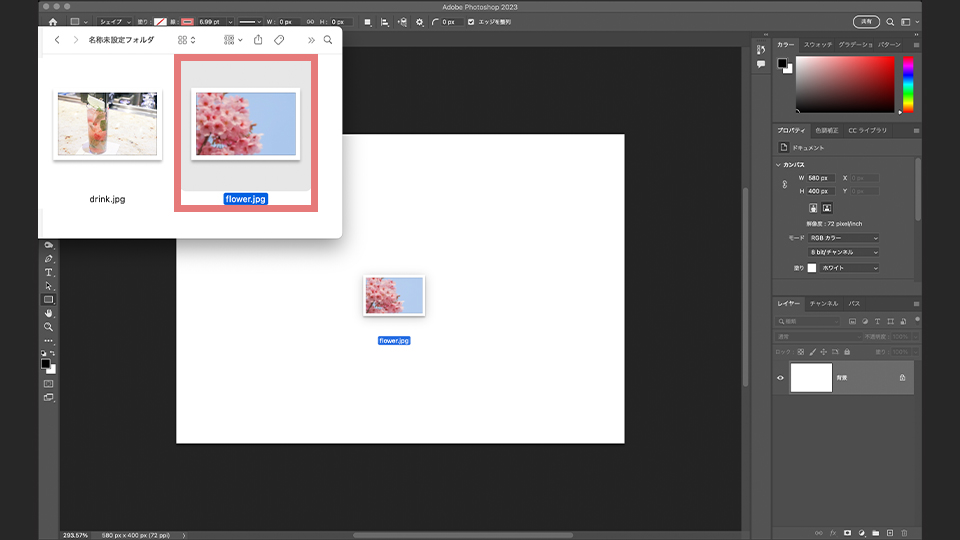Click the link width and height chain icon in the options bar
Viewport: 960px width, 540px height.
click(310, 22)
